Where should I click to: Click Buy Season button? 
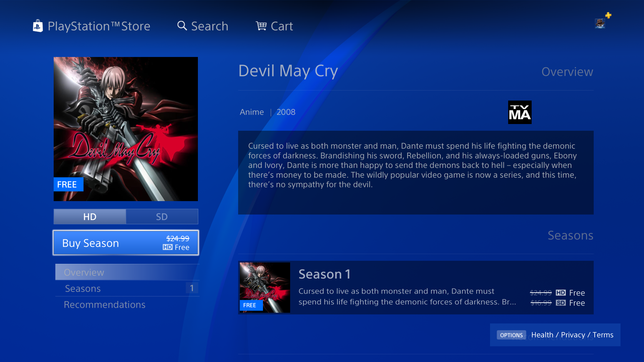(126, 243)
